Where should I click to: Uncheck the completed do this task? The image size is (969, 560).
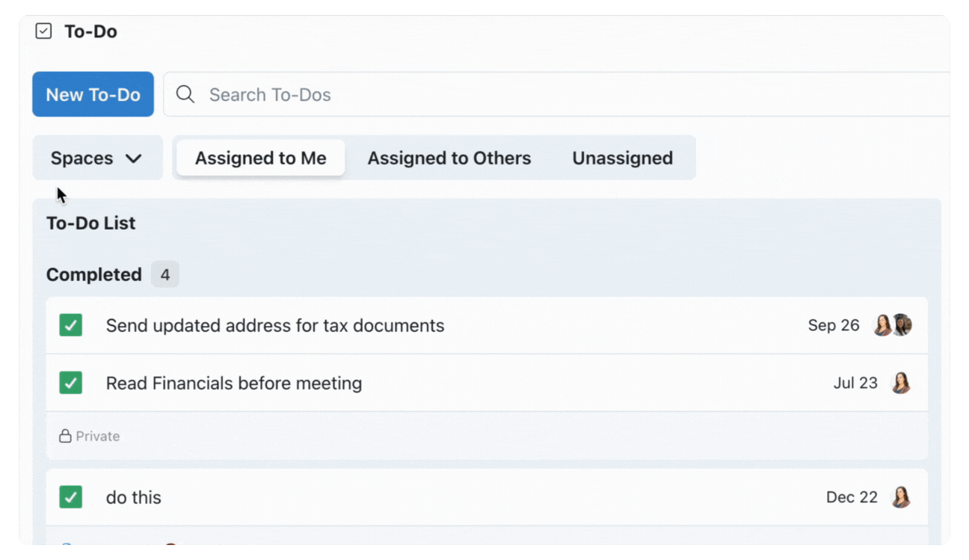pos(70,497)
